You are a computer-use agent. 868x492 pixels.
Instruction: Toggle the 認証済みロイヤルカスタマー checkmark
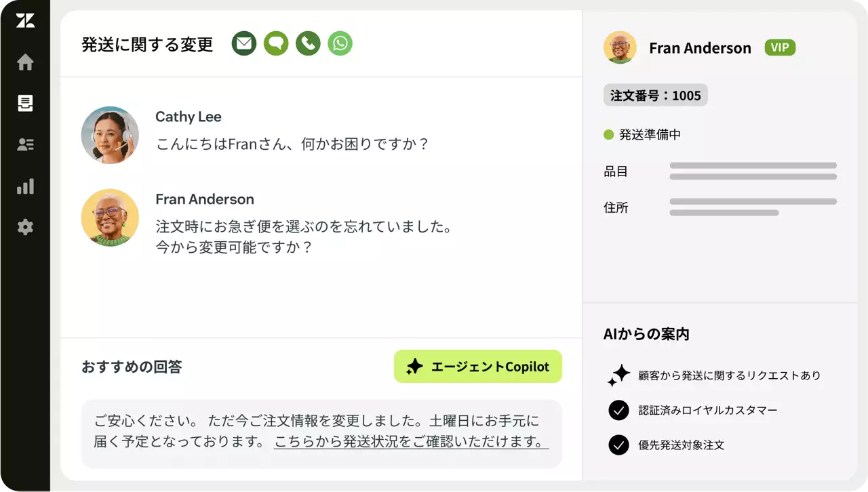pyautogui.click(x=618, y=410)
